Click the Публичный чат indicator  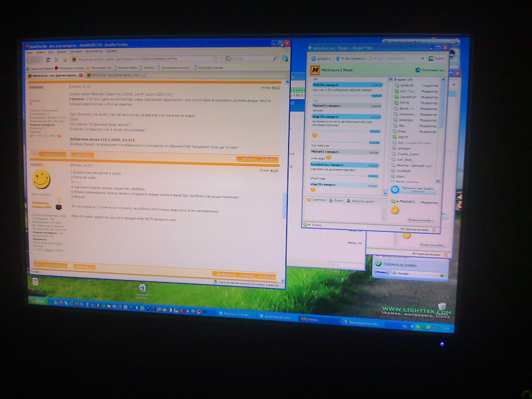pos(430,70)
